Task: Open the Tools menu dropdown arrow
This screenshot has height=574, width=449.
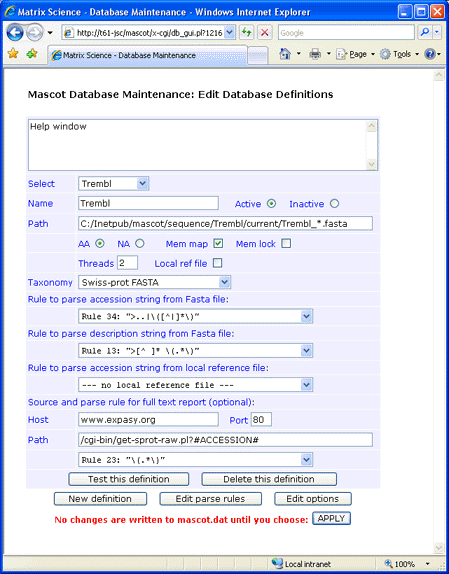Action: click(417, 54)
